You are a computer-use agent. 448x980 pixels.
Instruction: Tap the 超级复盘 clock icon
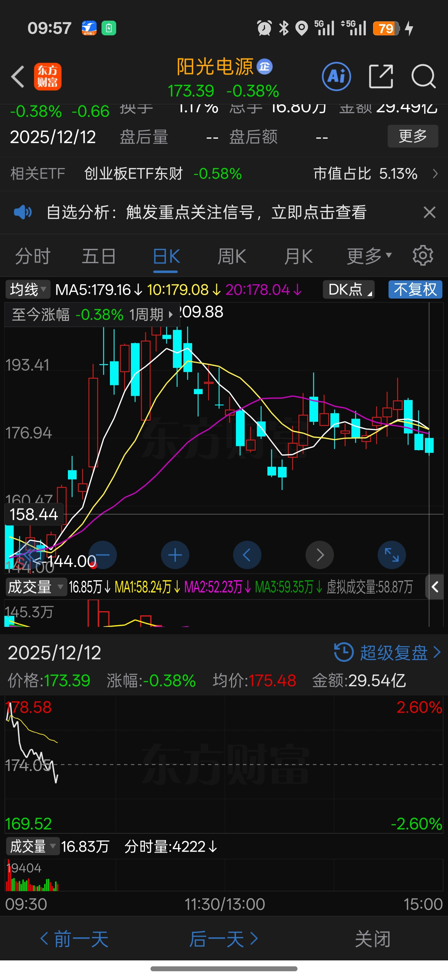[343, 652]
